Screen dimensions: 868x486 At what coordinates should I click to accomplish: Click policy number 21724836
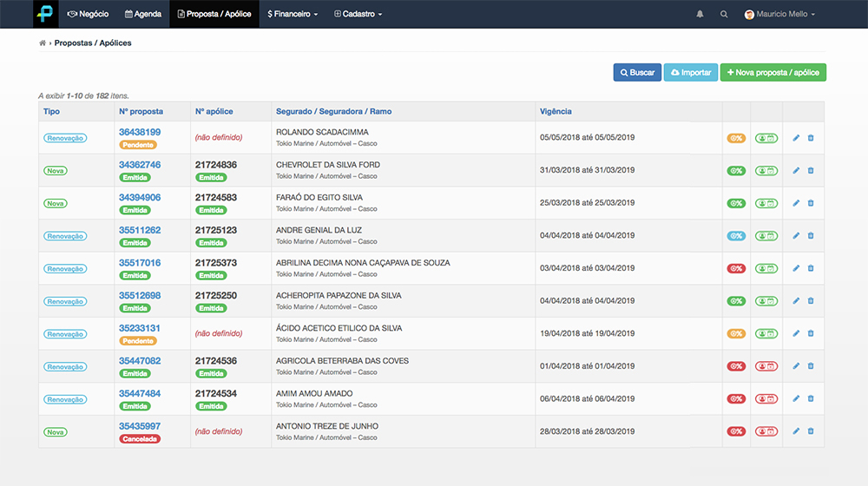pyautogui.click(x=216, y=165)
